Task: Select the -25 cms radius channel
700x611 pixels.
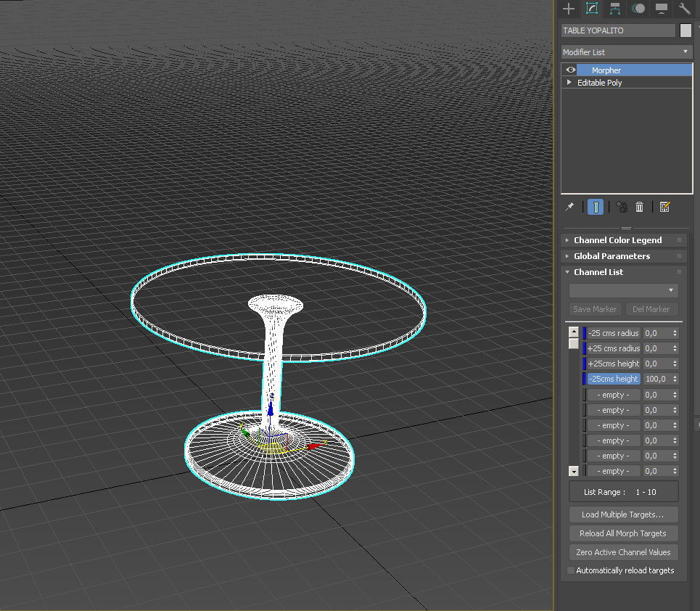Action: pos(614,333)
